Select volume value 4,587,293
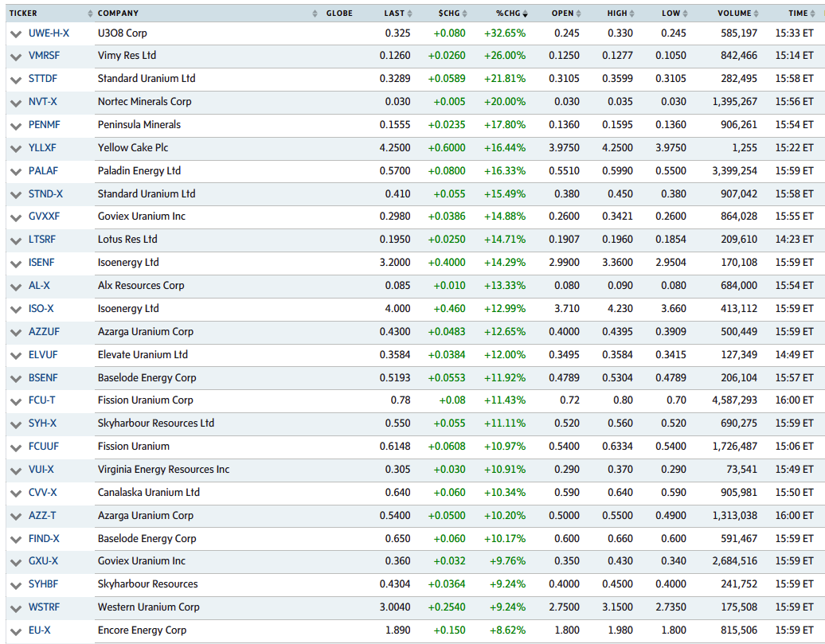Viewport: 825px width, 644px height. (734, 400)
